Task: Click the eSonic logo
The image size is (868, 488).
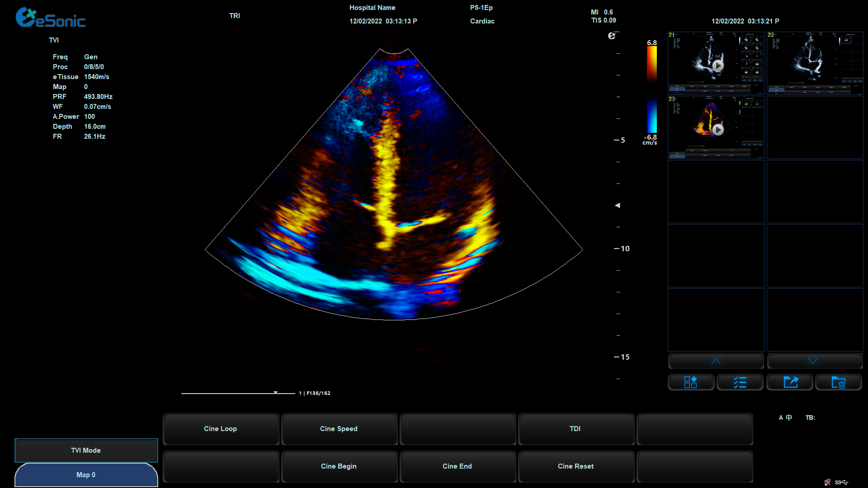Action: [x=50, y=18]
